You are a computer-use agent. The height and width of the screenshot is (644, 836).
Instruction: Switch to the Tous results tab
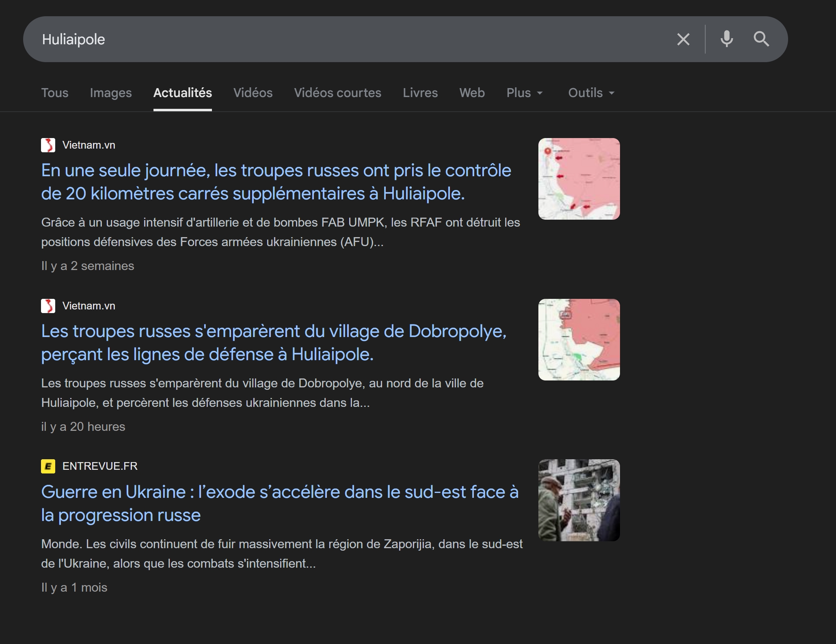55,93
